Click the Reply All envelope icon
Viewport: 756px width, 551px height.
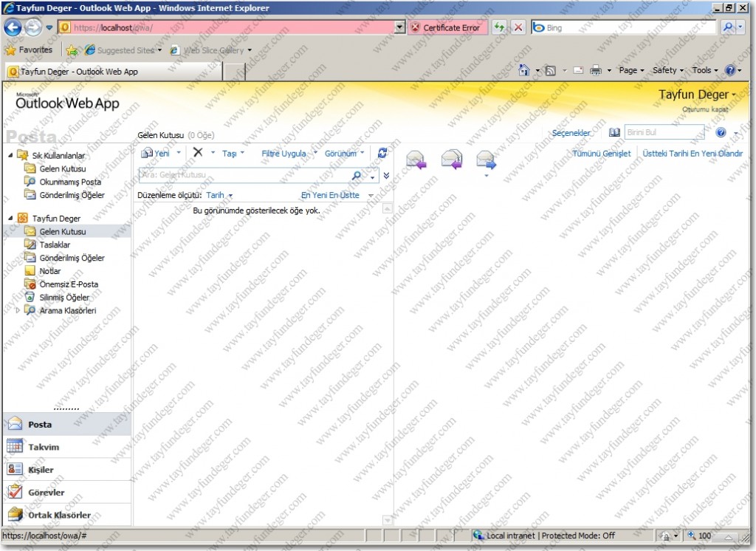[x=452, y=160]
